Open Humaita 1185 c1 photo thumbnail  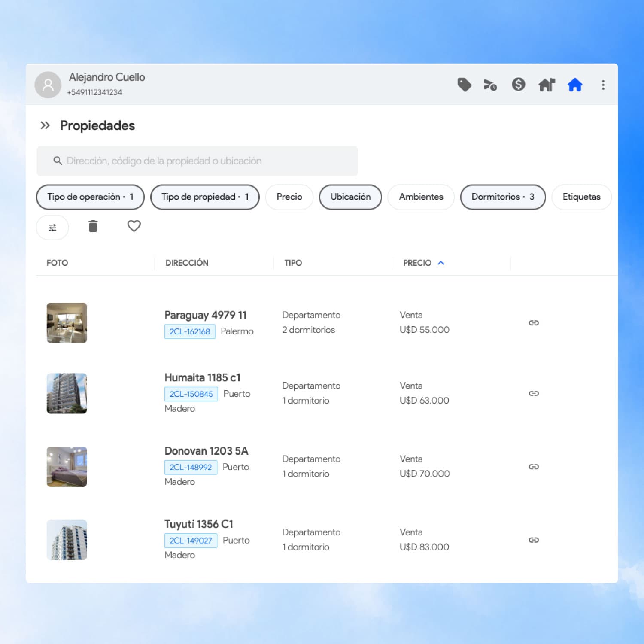click(x=67, y=393)
